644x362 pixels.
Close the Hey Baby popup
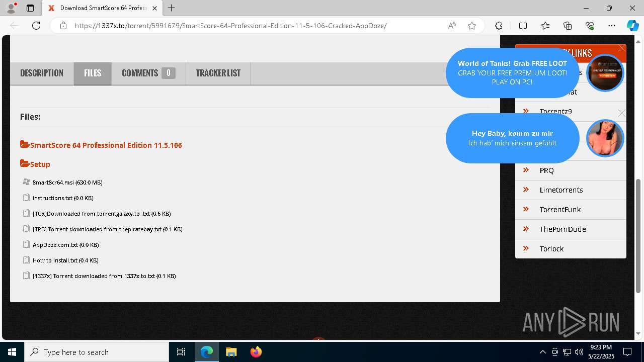tap(622, 114)
